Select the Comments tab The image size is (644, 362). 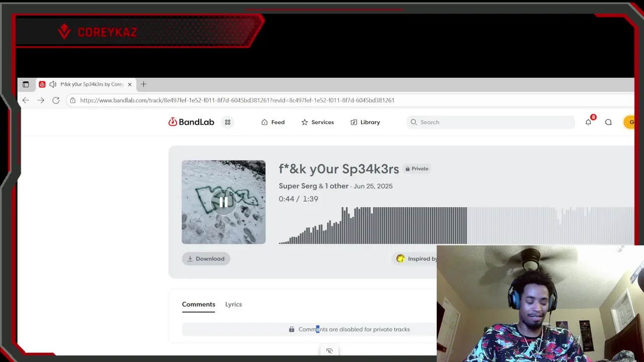(x=198, y=304)
